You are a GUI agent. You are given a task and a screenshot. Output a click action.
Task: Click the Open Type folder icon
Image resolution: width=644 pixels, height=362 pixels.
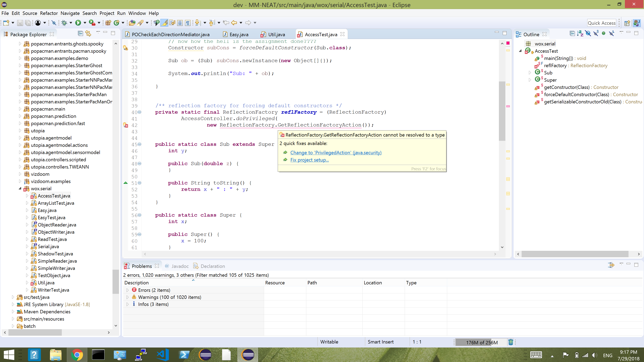(x=132, y=23)
